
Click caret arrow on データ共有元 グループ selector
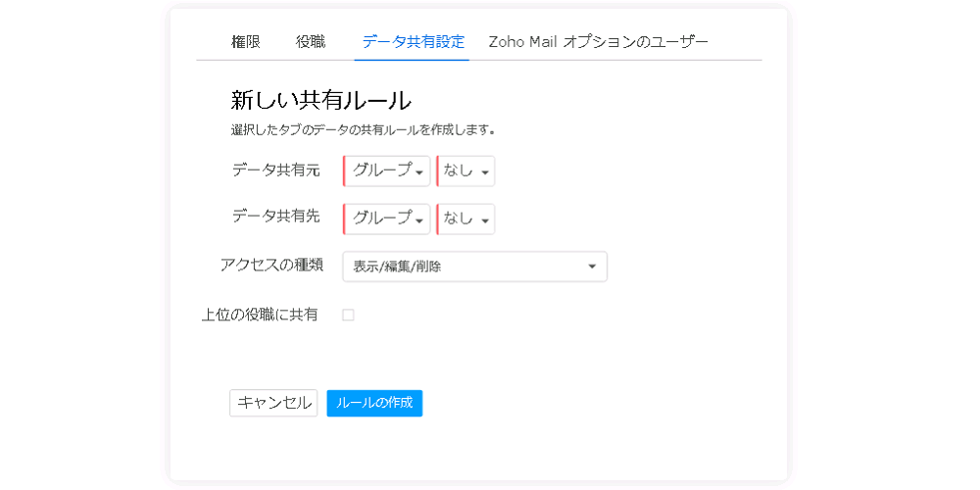pos(419,173)
